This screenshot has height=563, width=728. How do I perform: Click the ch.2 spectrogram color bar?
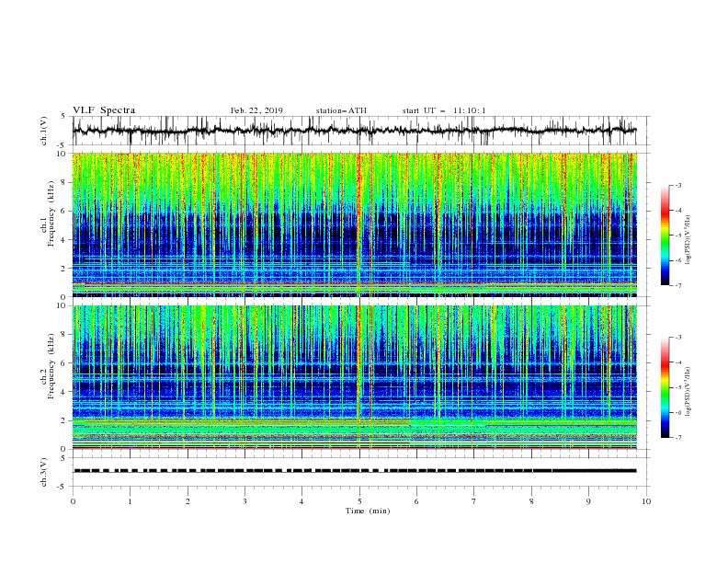(665, 387)
